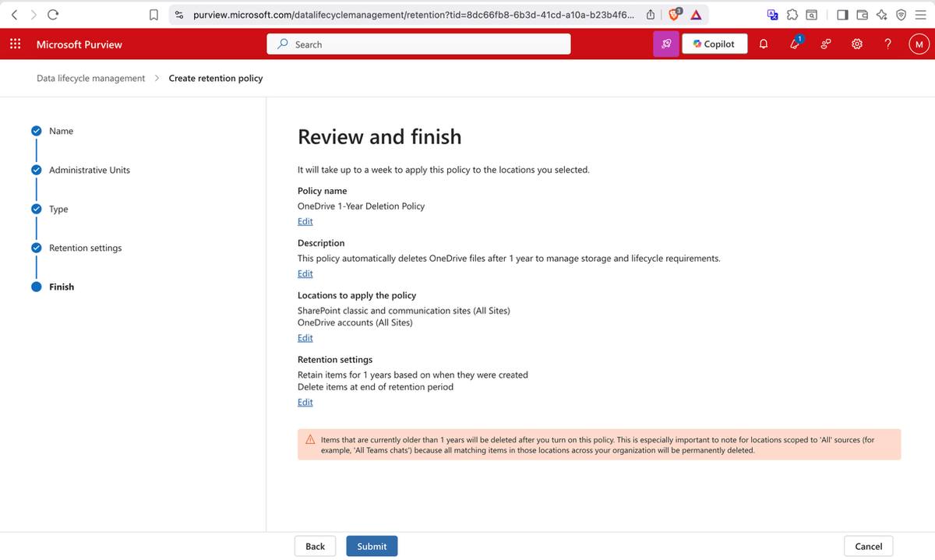Go to the Name wizard step

click(x=61, y=131)
